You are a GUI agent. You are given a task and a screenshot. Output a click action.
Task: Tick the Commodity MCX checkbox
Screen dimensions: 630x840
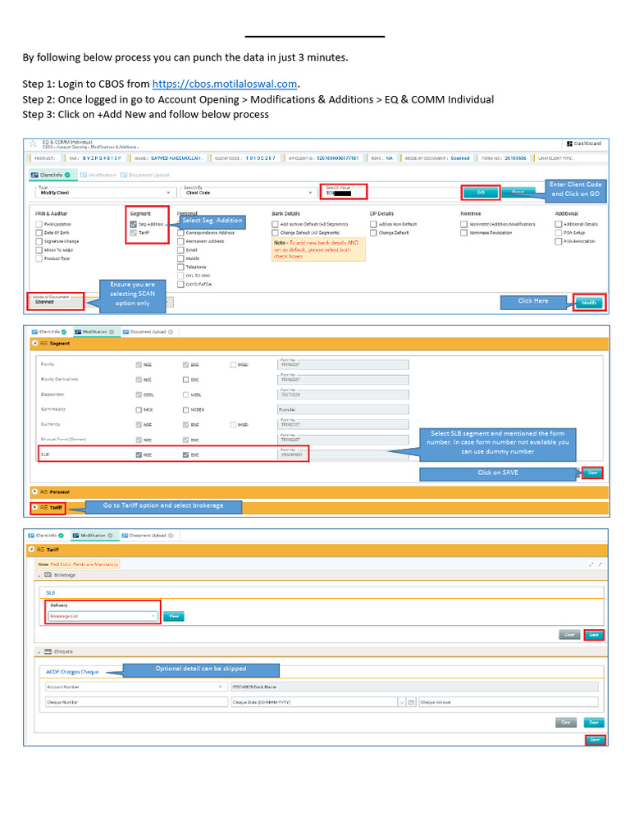pyautogui.click(x=139, y=410)
